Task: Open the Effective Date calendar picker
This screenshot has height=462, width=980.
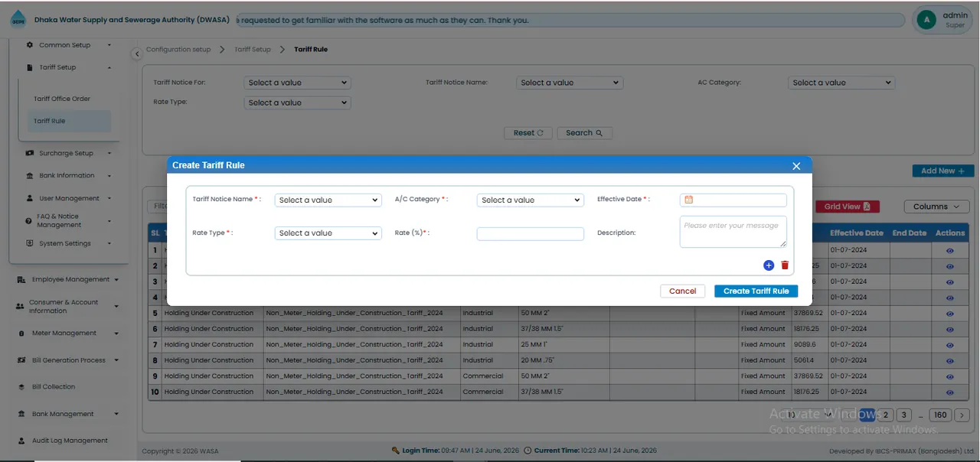Action: 688,200
